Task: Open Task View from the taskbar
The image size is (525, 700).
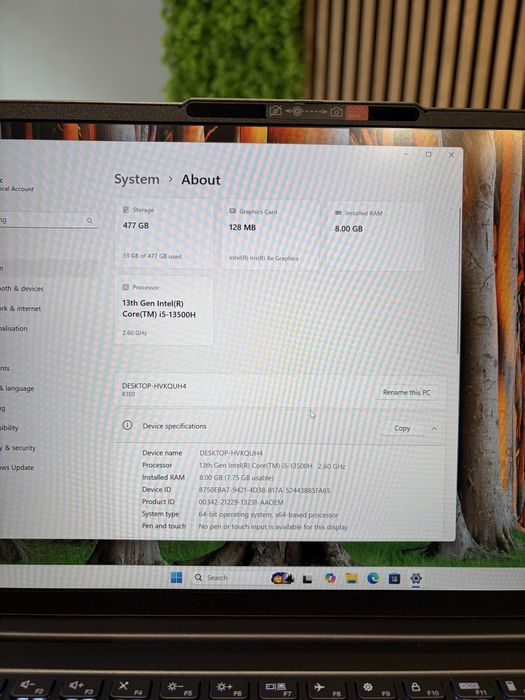Action: pyautogui.click(x=307, y=579)
